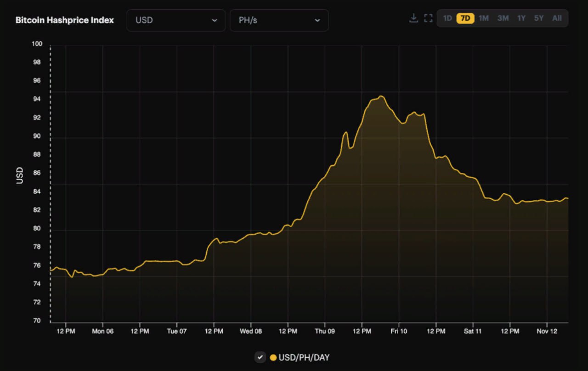
Task: Click the Mon 06 axis label
Action: [x=103, y=331]
